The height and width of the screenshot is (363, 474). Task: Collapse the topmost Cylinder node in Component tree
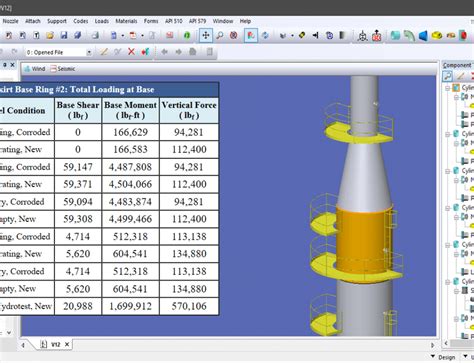(x=448, y=88)
